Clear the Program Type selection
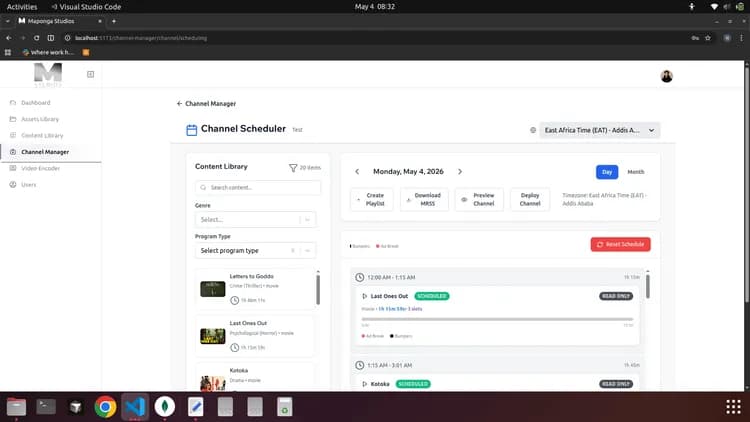This screenshot has height=422, width=750. tap(293, 251)
